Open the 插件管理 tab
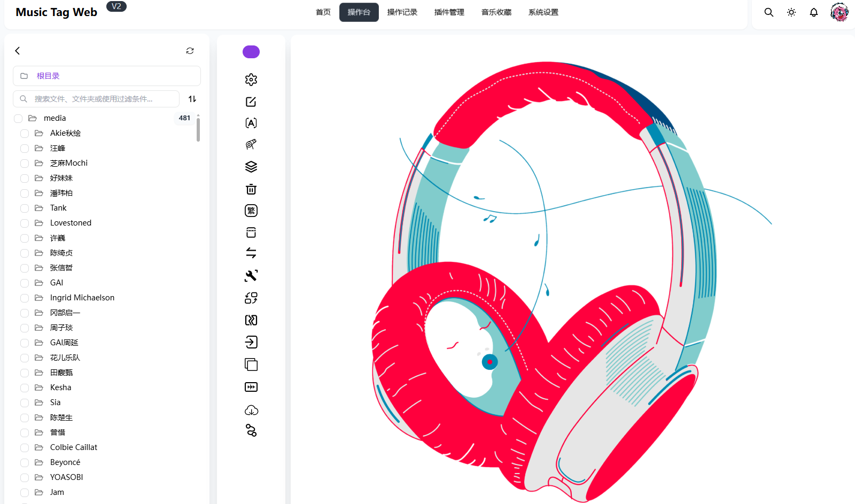Image resolution: width=855 pixels, height=504 pixels. 449,12
